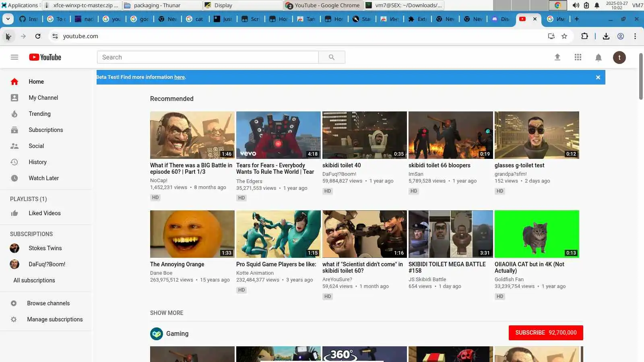Switch to 'packaging - Thunar' taskbar window
The height and width of the screenshot is (362, 644).
162,5
